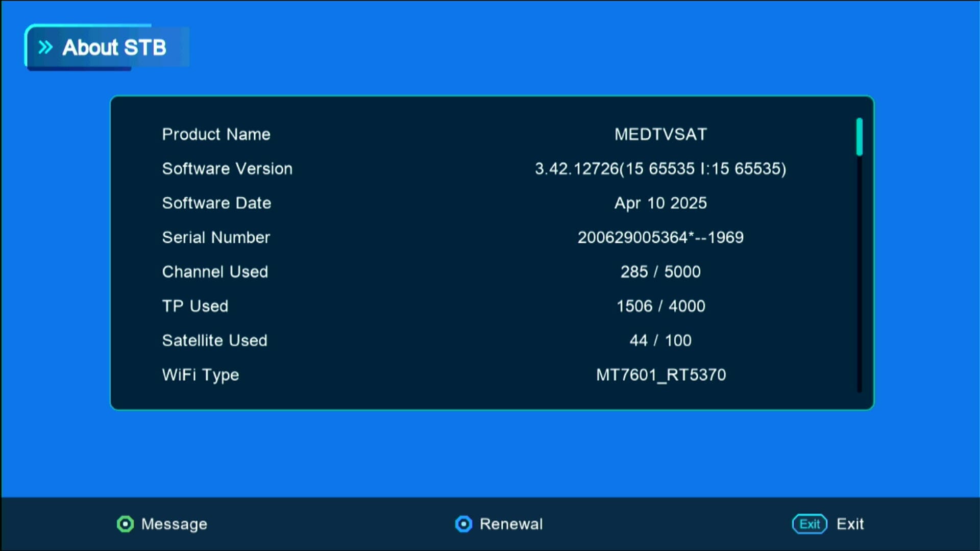Select the Software Date row

[216, 203]
